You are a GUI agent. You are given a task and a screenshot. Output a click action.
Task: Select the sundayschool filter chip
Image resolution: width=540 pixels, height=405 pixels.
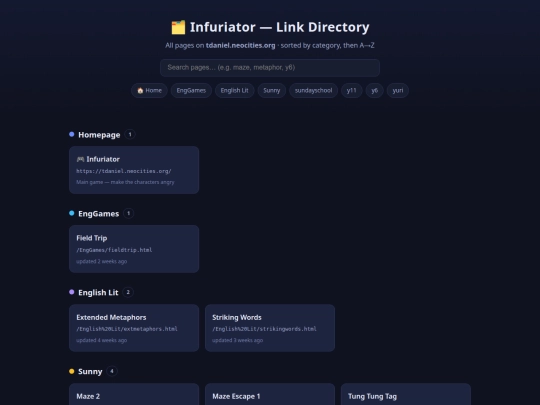click(313, 91)
